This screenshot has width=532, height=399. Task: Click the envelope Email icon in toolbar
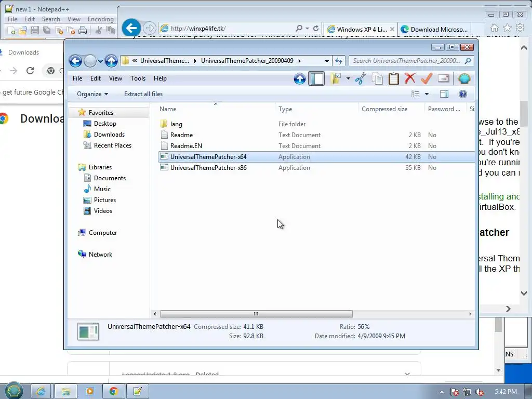click(x=444, y=79)
